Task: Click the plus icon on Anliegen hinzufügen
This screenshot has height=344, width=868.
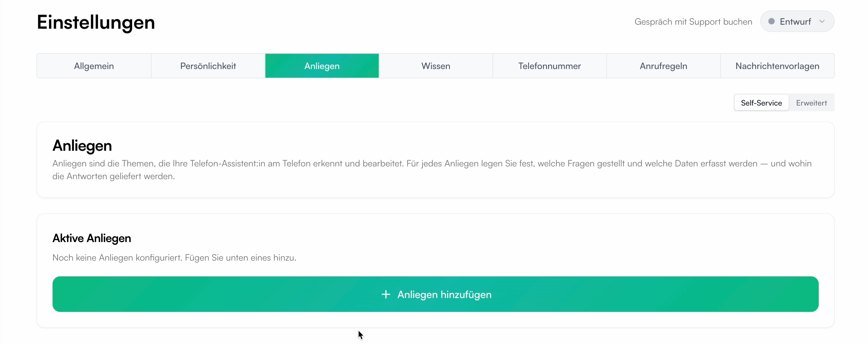Action: 386,294
